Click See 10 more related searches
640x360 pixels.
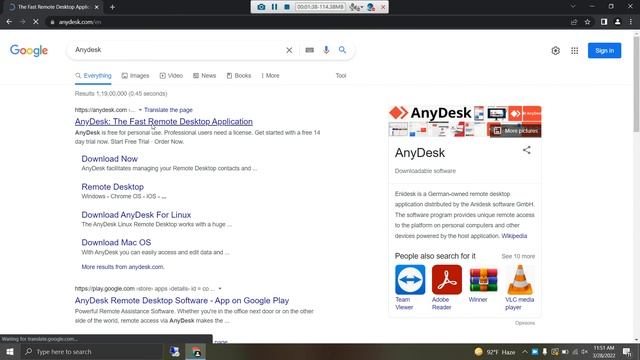pos(518,256)
